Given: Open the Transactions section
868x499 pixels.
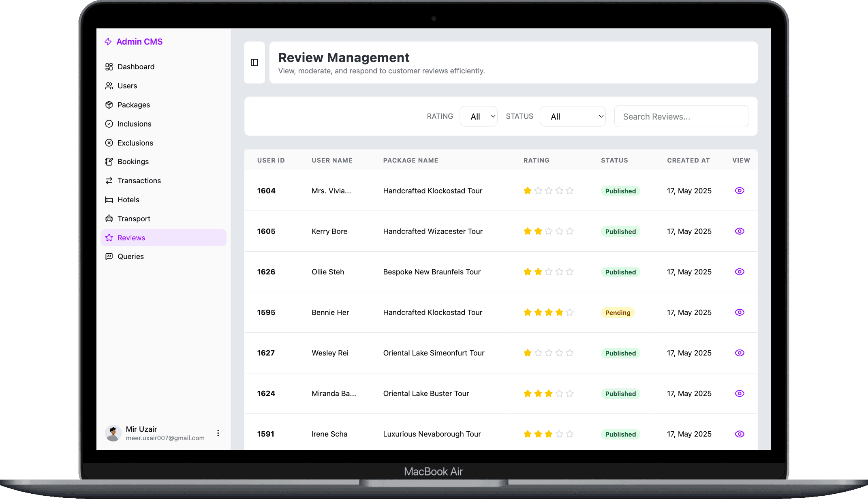Looking at the screenshot, I should (139, 180).
